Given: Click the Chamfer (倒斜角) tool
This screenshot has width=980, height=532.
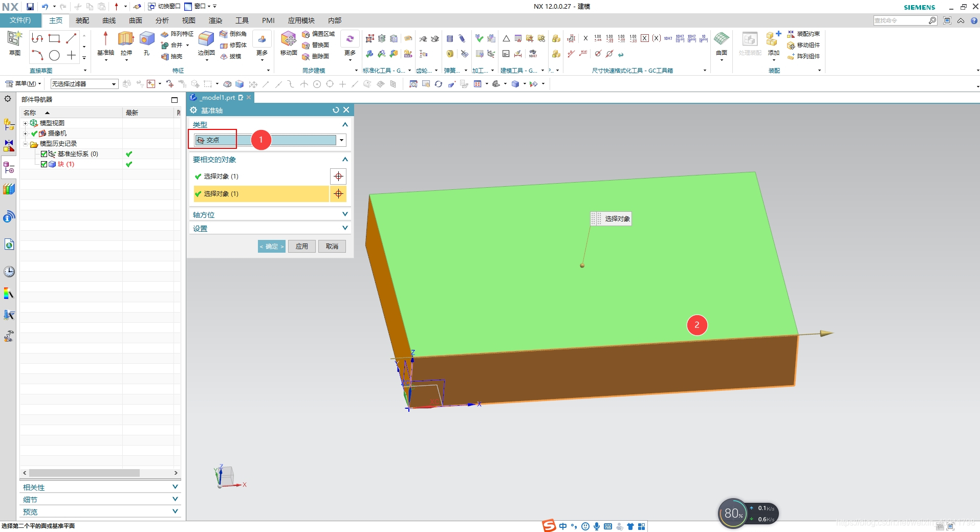Looking at the screenshot, I should coord(233,34).
